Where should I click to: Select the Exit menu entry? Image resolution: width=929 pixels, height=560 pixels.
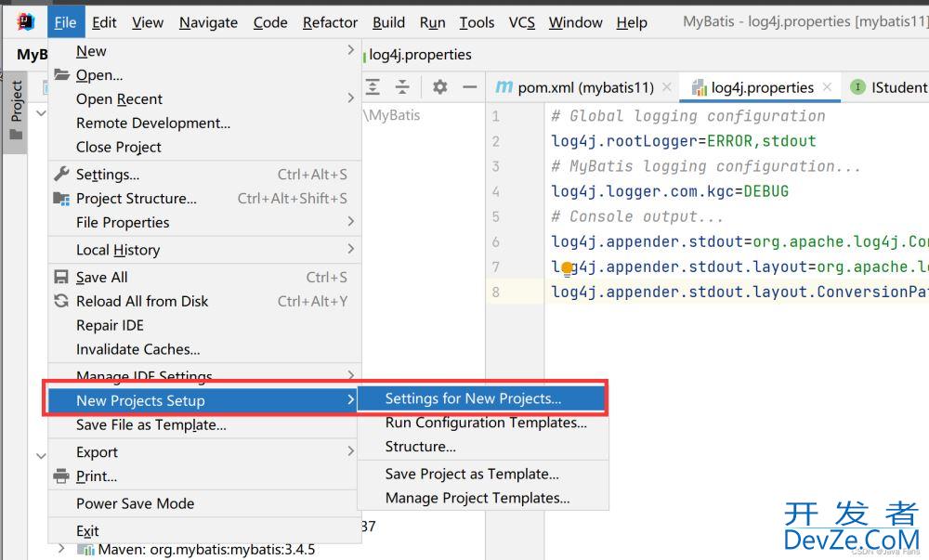(x=203, y=531)
